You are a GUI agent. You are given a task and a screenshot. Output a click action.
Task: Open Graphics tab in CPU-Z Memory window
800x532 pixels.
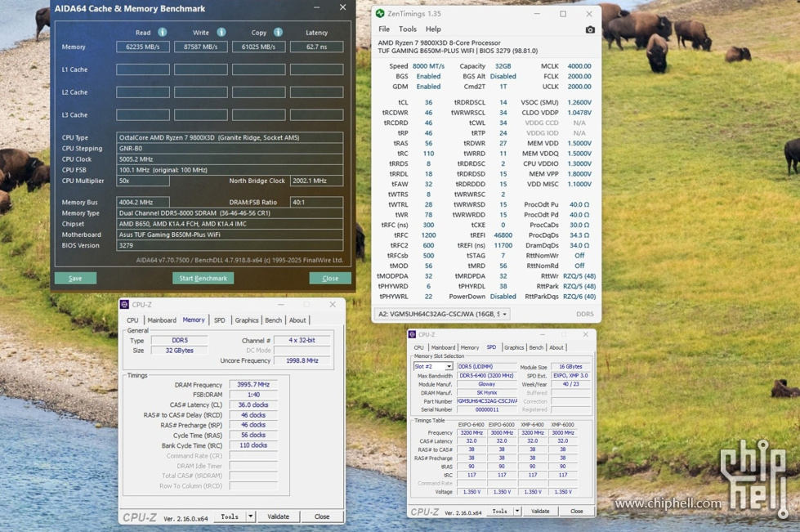[x=247, y=320]
